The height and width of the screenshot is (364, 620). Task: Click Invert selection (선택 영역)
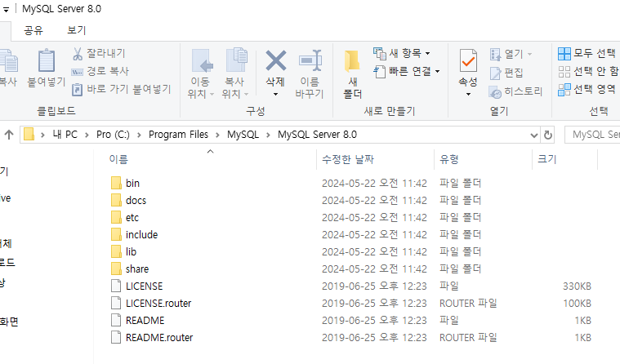point(587,89)
